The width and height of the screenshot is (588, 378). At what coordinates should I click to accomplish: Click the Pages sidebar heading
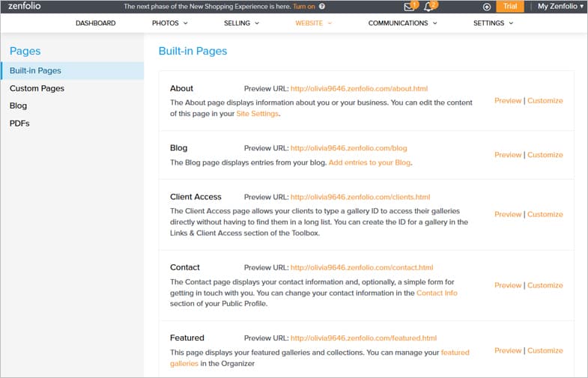[25, 52]
